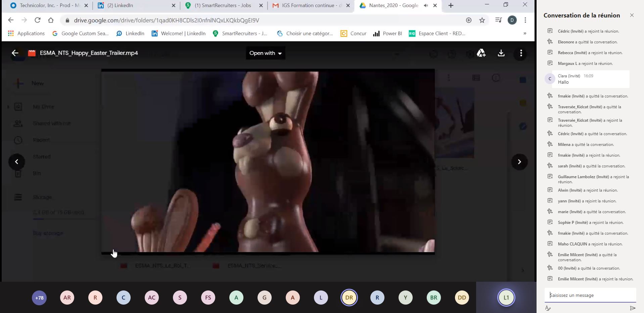The width and height of the screenshot is (644, 313).
Task: Click 'Guillaume Lambolez (Invité) a rejoint' entry
Action: point(593,179)
